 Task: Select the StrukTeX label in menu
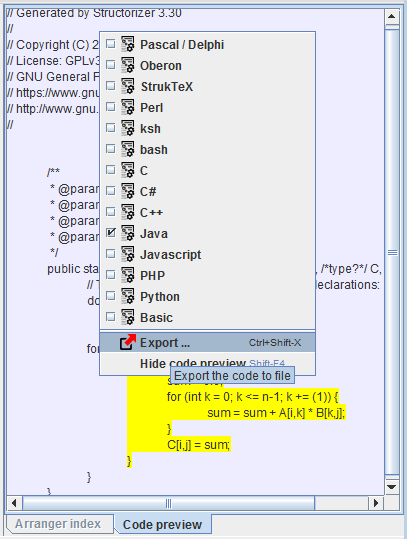coord(167,87)
